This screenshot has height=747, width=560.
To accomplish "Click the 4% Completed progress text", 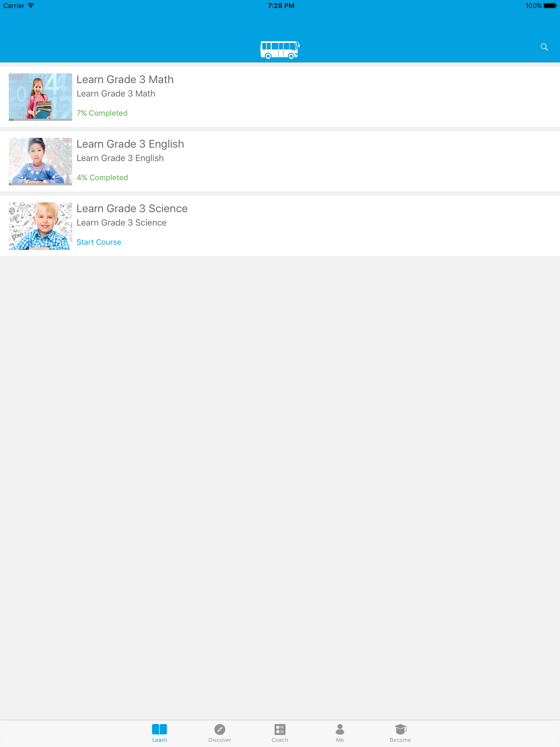I will click(102, 178).
